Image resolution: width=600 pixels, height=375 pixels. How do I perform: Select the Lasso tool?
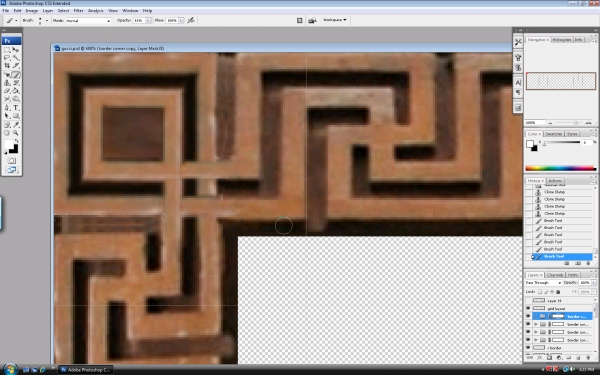[x=7, y=58]
